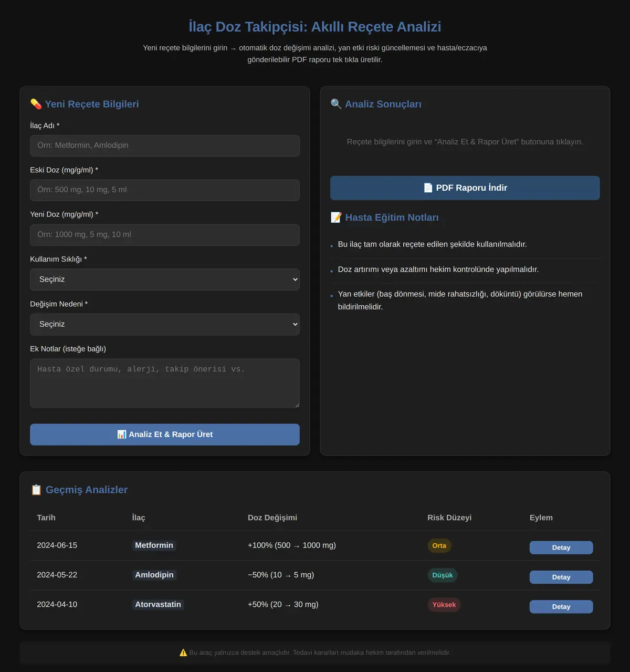Viewport: 630px width, 672px height.
Task: Click the +100% (500 → 1000 mg) cell
Action: pos(292,545)
